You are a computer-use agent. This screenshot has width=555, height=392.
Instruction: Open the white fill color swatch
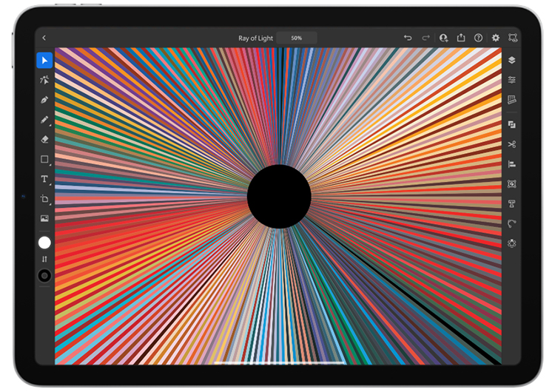44,243
